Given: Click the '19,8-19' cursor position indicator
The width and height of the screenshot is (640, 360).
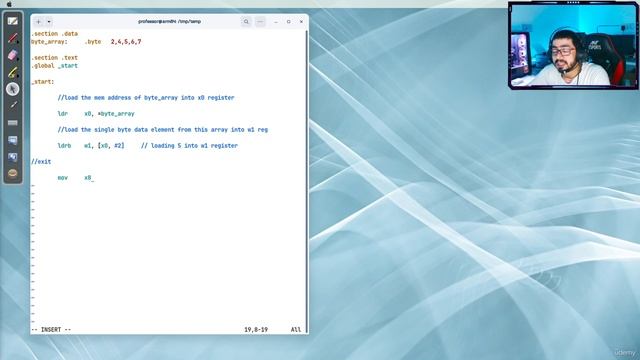Looking at the screenshot, I should click(256, 329).
